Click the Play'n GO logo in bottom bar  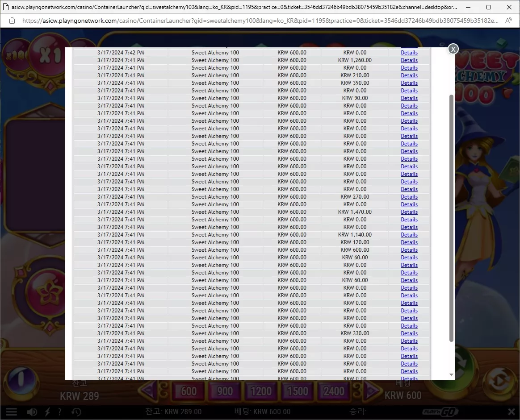click(440, 412)
